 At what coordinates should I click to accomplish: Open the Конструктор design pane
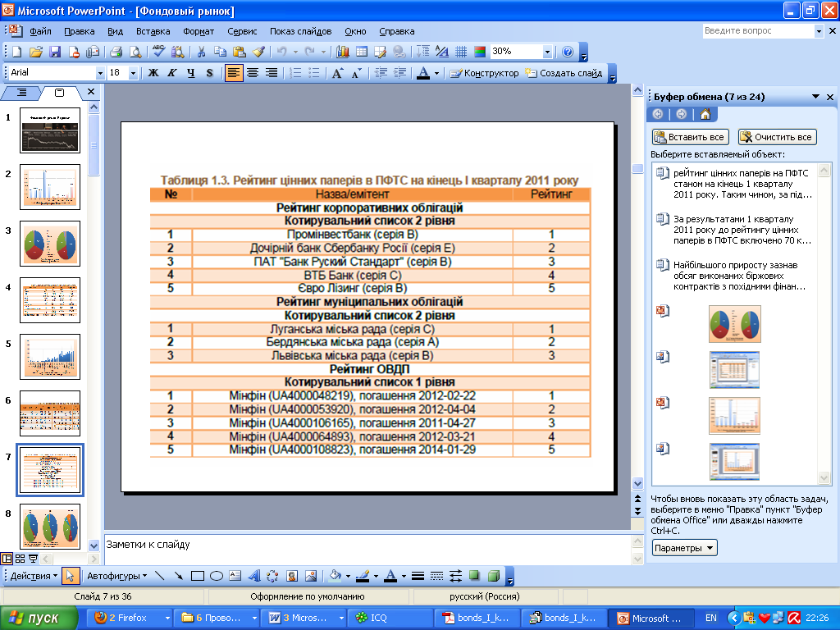pyautogui.click(x=484, y=73)
